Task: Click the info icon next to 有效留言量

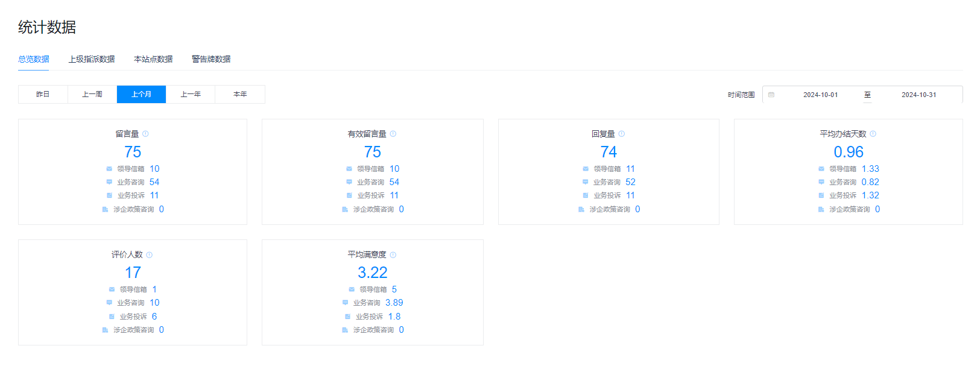Action: click(x=393, y=134)
